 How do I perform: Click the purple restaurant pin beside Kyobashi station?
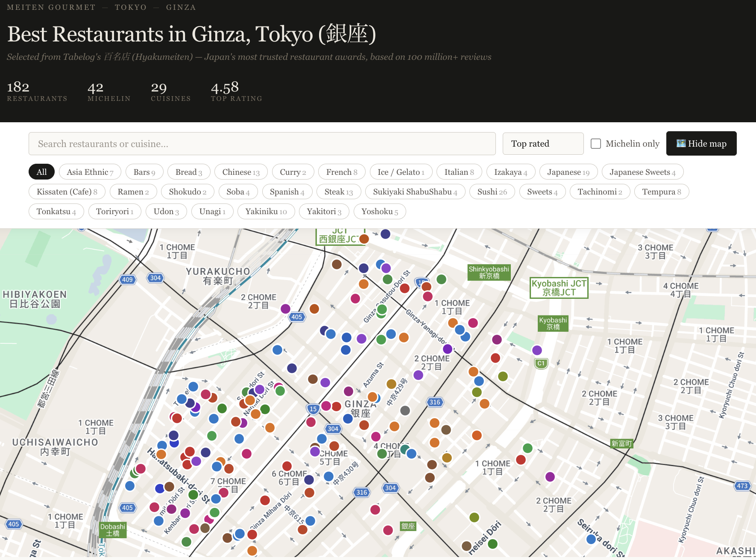coord(537,350)
